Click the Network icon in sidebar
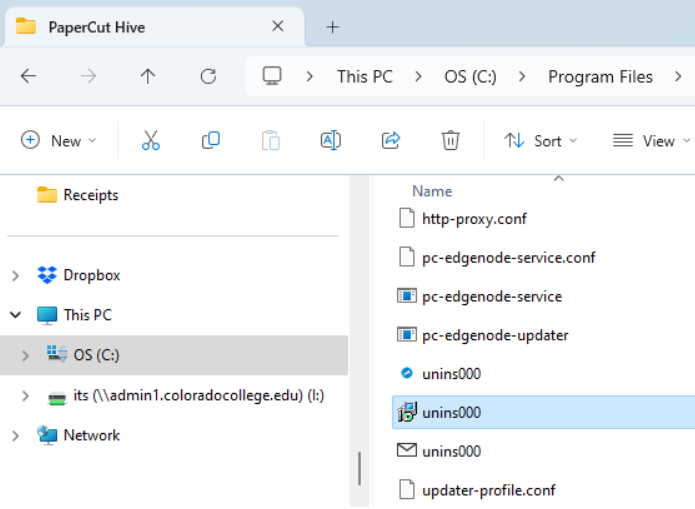 pos(47,435)
